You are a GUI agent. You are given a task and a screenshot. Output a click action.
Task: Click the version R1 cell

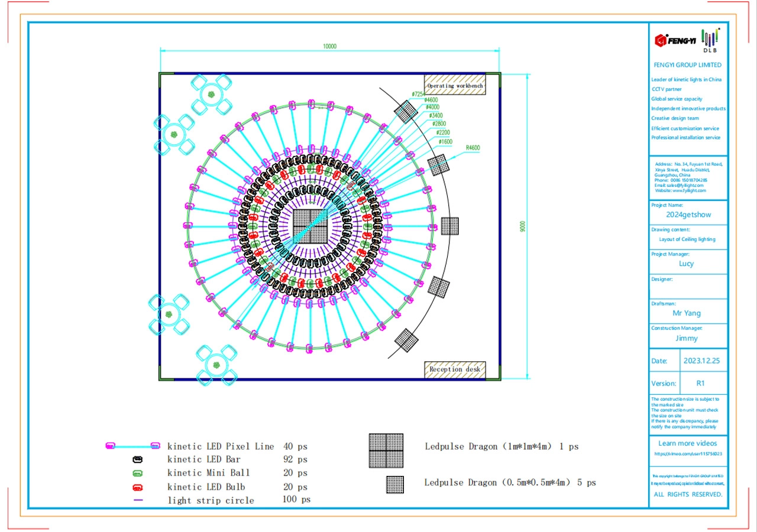pyautogui.click(x=701, y=383)
